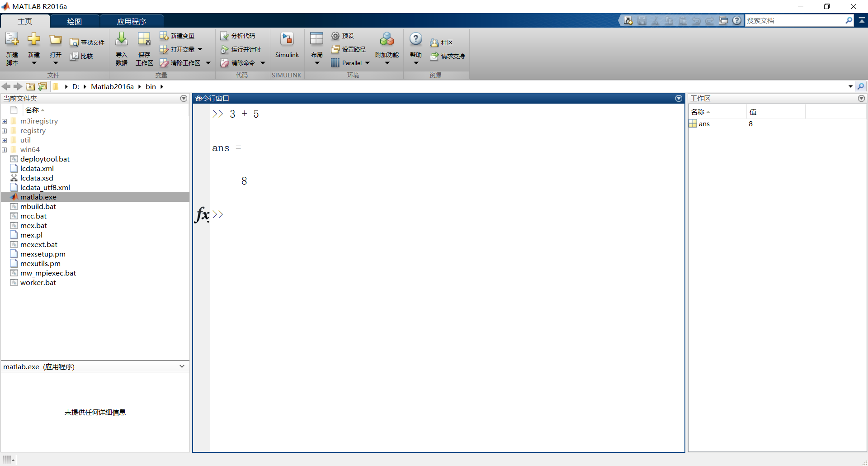Click Set Path (设置路径)
This screenshot has width=868, height=466.
pyautogui.click(x=349, y=49)
